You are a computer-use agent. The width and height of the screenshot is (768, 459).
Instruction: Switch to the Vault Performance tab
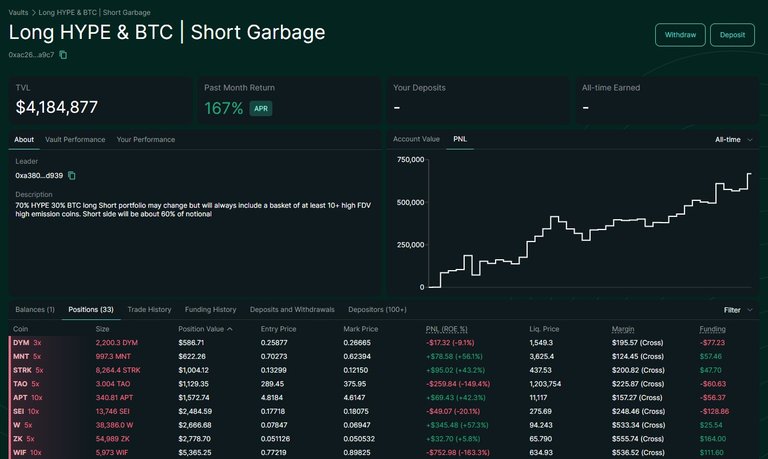pyautogui.click(x=75, y=140)
